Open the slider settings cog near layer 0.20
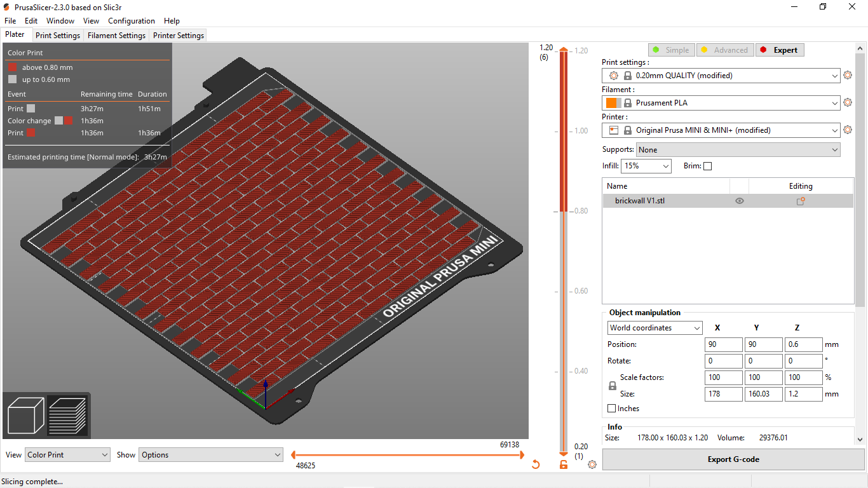The height and width of the screenshot is (488, 868). click(x=592, y=464)
